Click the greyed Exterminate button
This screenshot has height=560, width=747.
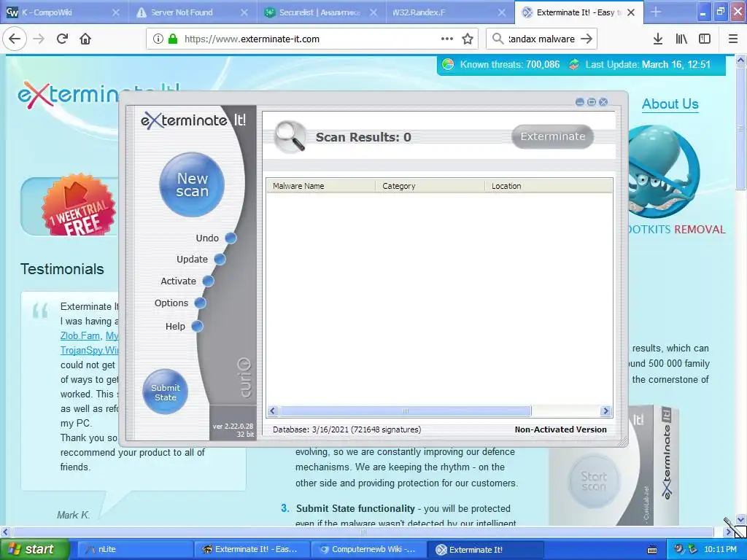pyautogui.click(x=552, y=136)
